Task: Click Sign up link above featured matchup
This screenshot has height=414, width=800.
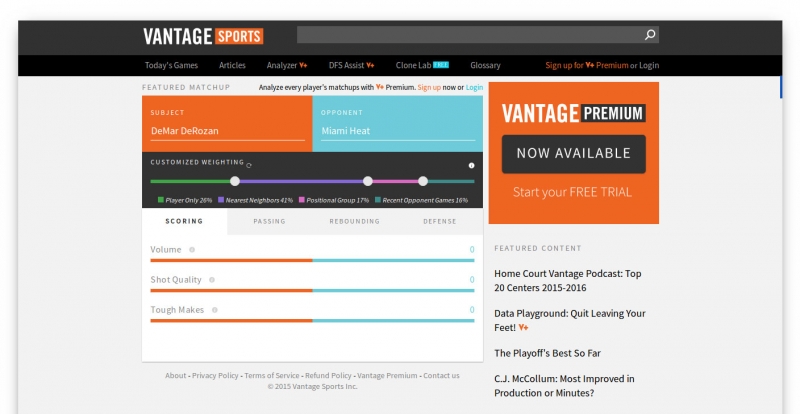Action: pyautogui.click(x=429, y=87)
